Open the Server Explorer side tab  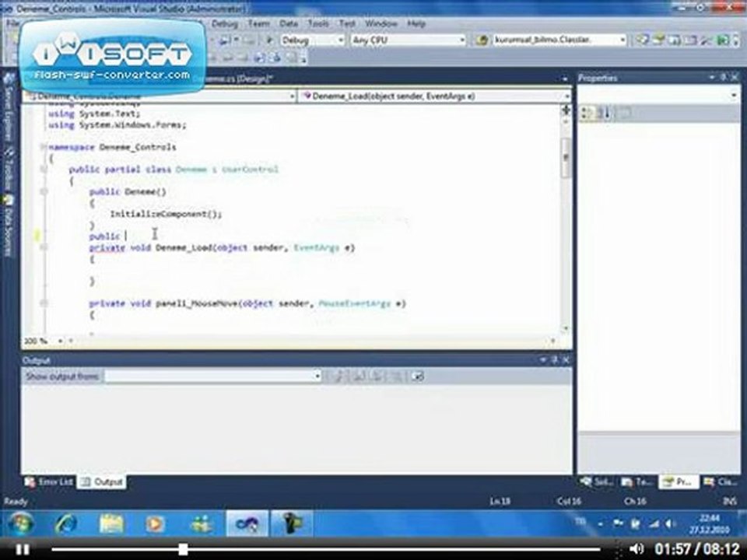(8, 108)
